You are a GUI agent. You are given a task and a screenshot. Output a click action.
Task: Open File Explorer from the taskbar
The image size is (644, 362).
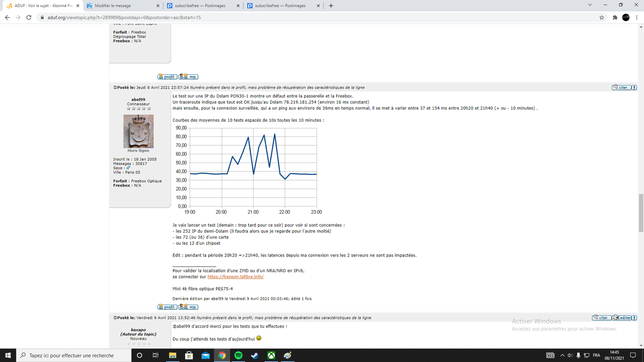pos(172,355)
